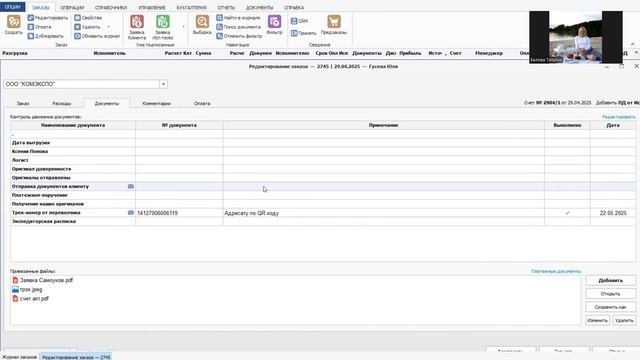The image size is (640, 360).
Task: Select the Дата выгрузки row
Action: point(322,143)
